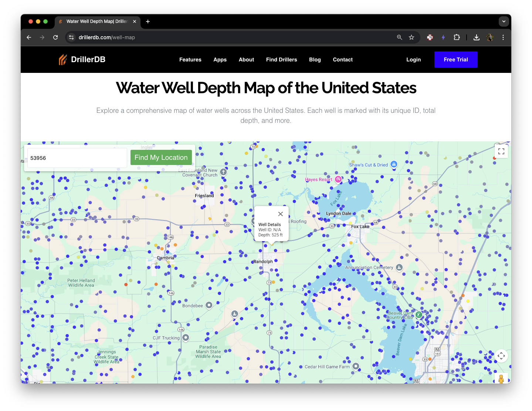Open the Find Drillers menu item

pyautogui.click(x=281, y=60)
